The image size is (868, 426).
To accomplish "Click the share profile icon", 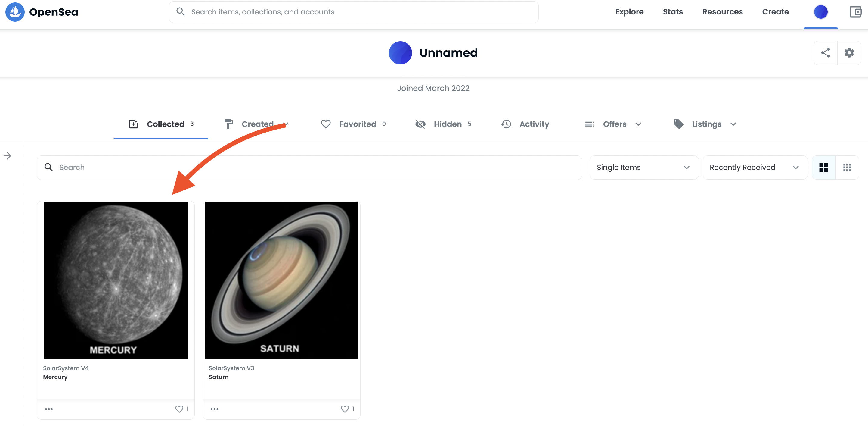I will tap(825, 53).
